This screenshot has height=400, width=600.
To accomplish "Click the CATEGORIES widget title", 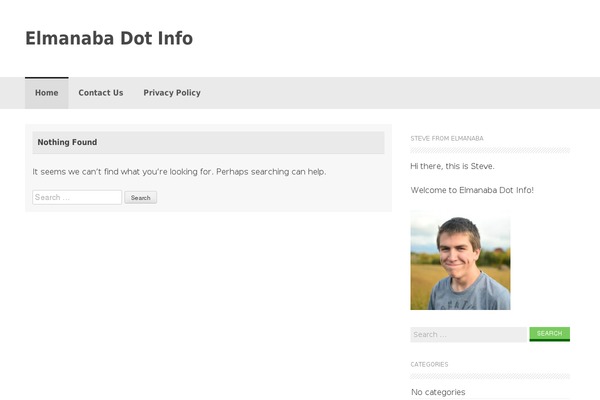I will pos(429,364).
